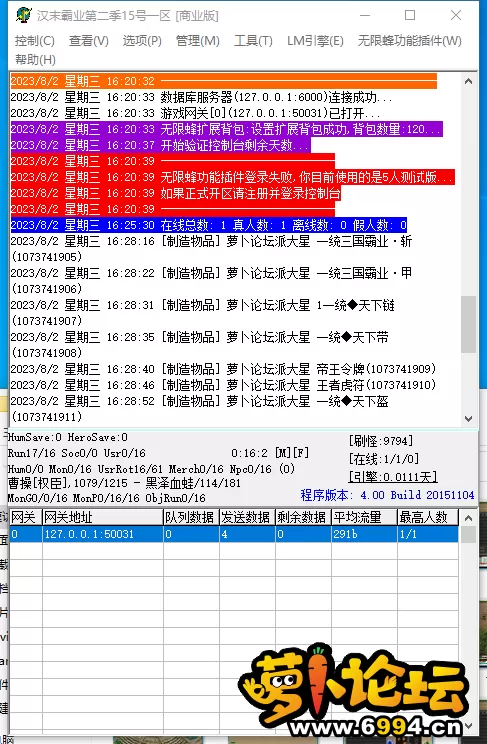Click 程序版本: 4.00 Build 20151104 text

[x=387, y=495]
